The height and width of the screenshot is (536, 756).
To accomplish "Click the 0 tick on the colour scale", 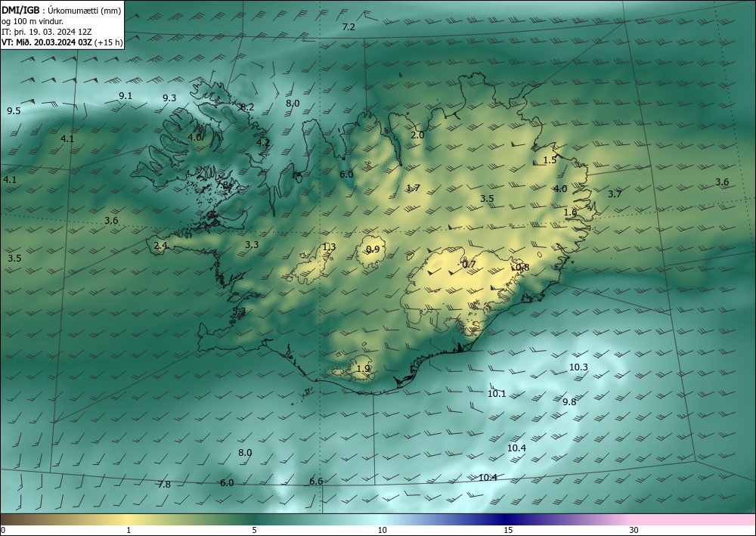I will click(3, 530).
